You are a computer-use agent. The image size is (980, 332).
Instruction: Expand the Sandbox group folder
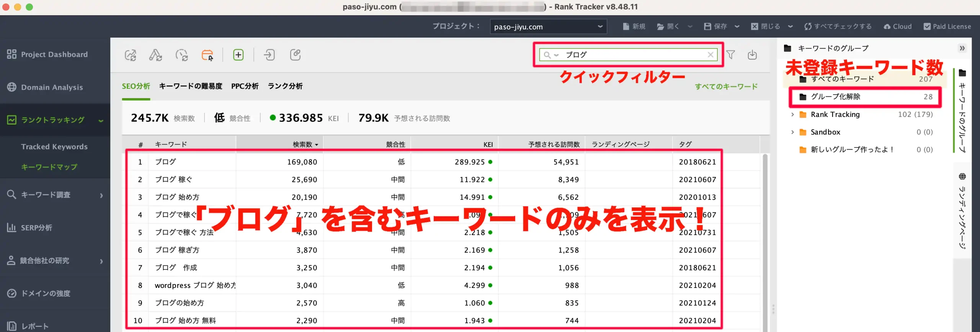792,132
